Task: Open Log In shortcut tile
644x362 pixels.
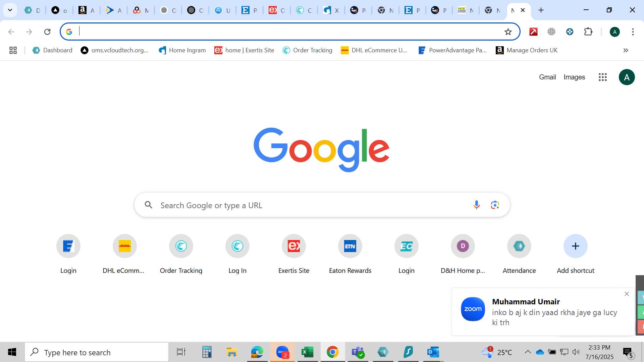Action: point(237,254)
